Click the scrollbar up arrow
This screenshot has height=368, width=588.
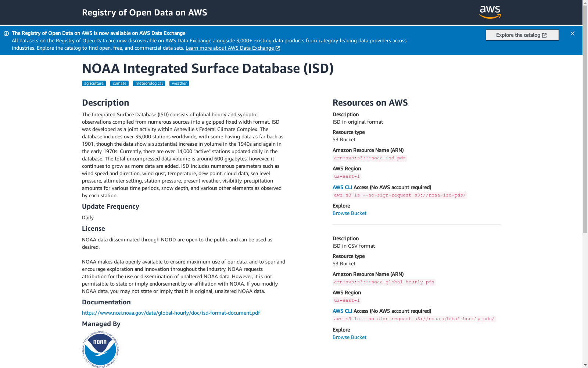pyautogui.click(x=585, y=3)
